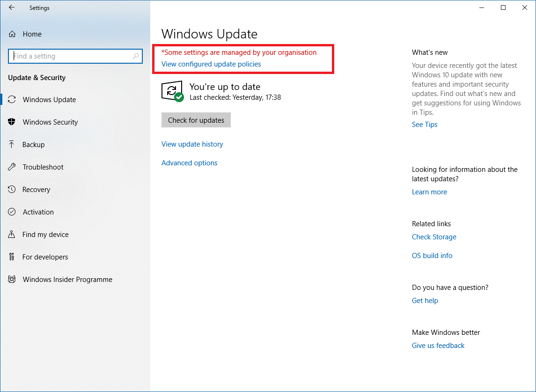Open Find my device settings
This screenshot has width=536, height=392.
[45, 235]
